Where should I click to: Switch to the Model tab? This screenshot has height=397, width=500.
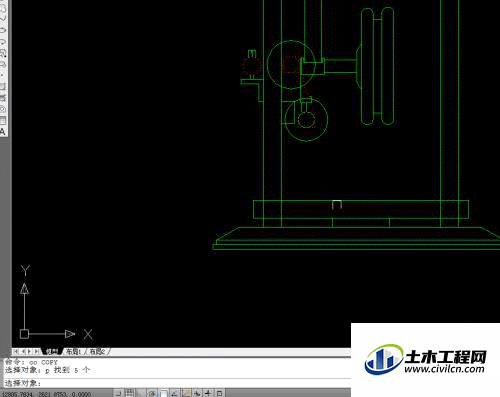click(x=52, y=351)
